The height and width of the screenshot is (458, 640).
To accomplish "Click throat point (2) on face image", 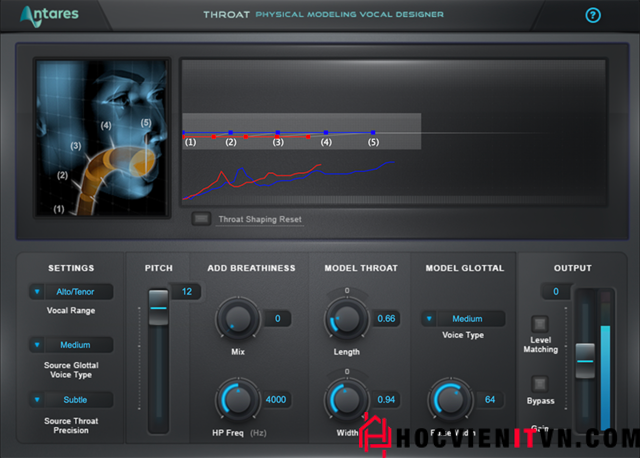I will (x=62, y=175).
